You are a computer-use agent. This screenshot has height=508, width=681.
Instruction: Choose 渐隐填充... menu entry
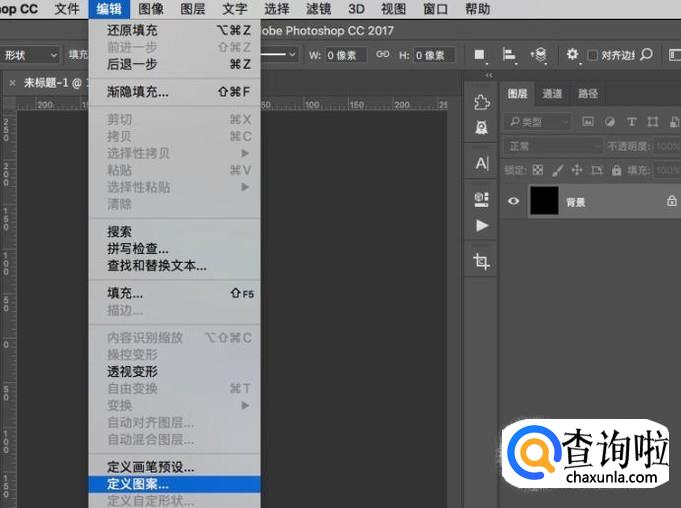tap(174, 92)
